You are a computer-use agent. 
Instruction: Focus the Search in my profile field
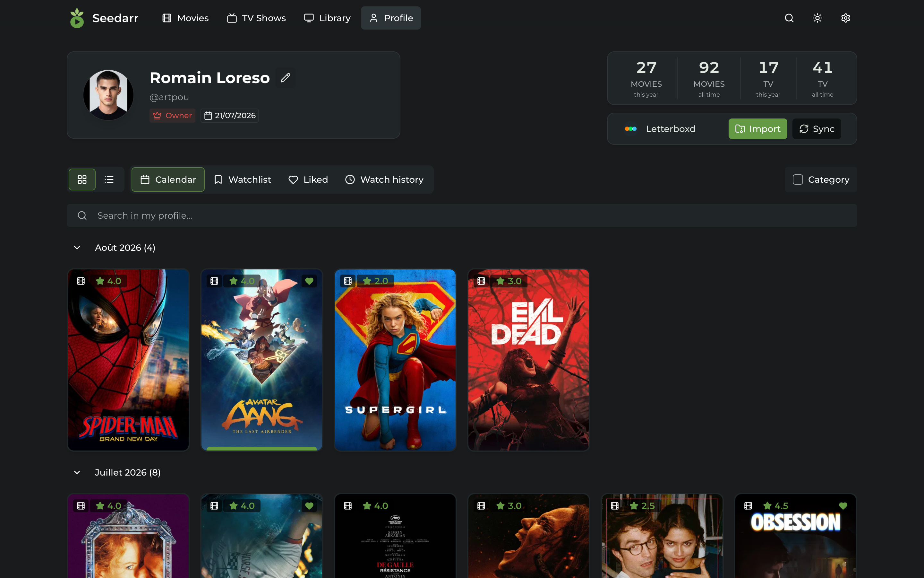click(462, 215)
